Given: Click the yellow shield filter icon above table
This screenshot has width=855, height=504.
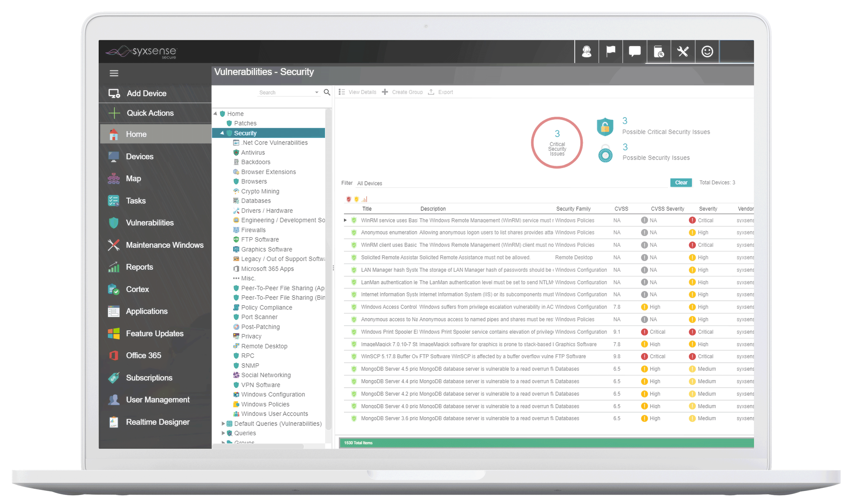Looking at the screenshot, I should click(x=357, y=199).
